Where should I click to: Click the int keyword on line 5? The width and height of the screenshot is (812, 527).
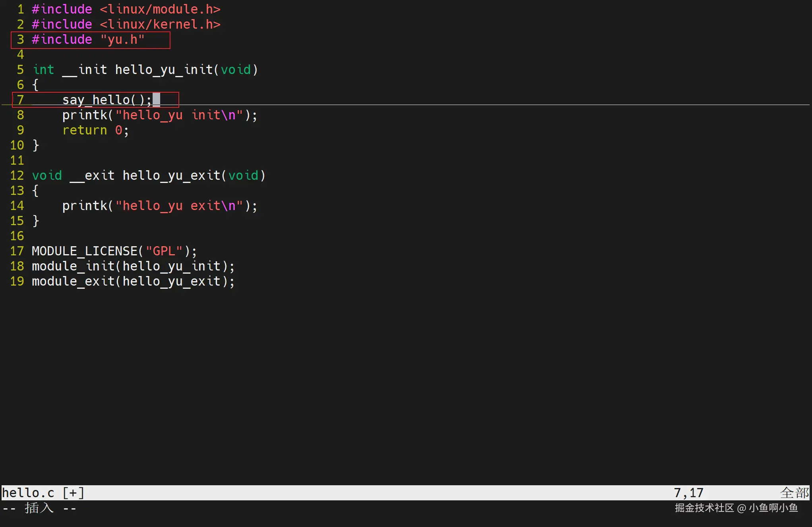pyautogui.click(x=43, y=70)
